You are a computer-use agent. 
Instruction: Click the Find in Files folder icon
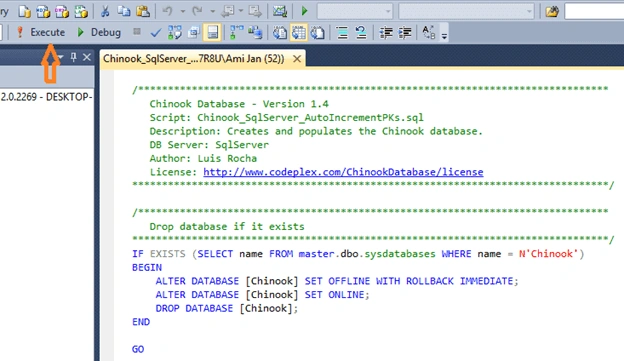pos(552,12)
